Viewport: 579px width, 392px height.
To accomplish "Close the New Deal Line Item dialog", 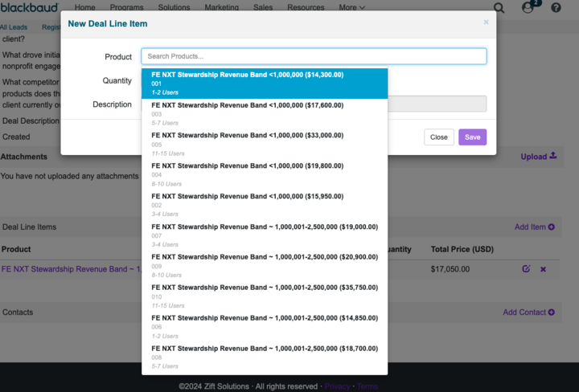I will [x=486, y=22].
